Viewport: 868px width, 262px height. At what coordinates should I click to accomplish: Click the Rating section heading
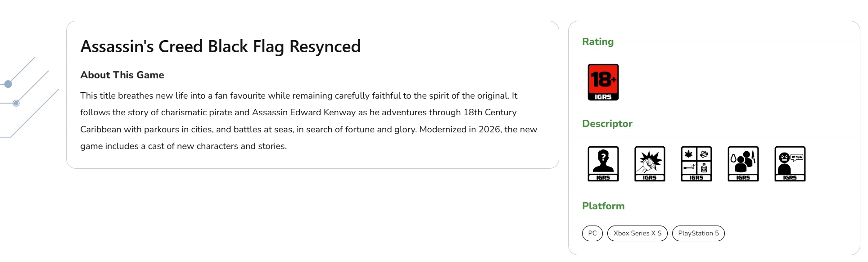tap(597, 42)
